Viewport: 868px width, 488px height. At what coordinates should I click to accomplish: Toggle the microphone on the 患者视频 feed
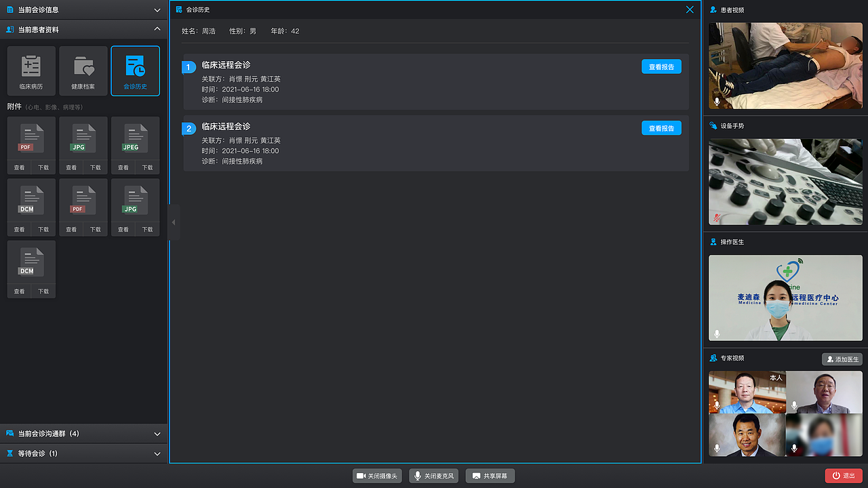coord(717,102)
